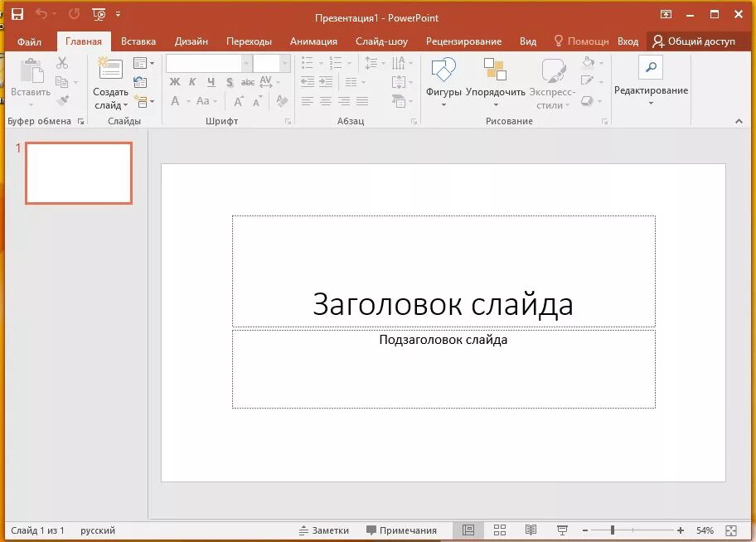This screenshot has height=542, width=756.
Task: Expand the font size dropdown
Action: [285, 63]
